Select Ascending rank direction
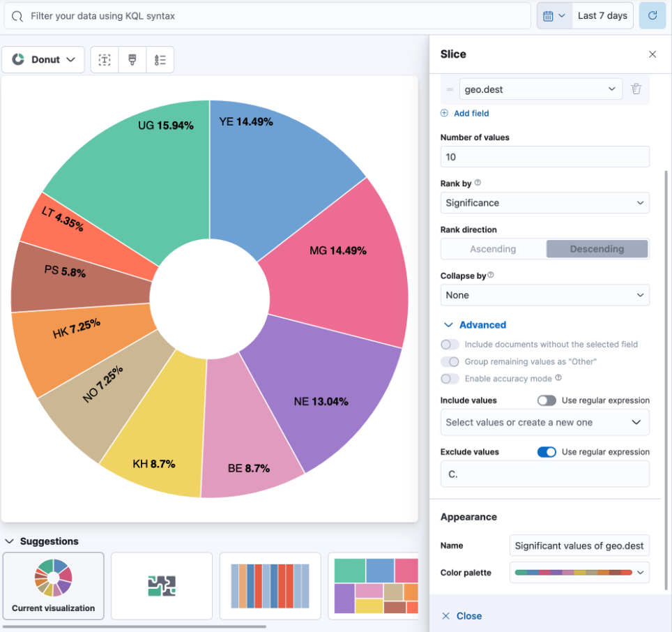Image resolution: width=672 pixels, height=632 pixels. [x=493, y=248]
